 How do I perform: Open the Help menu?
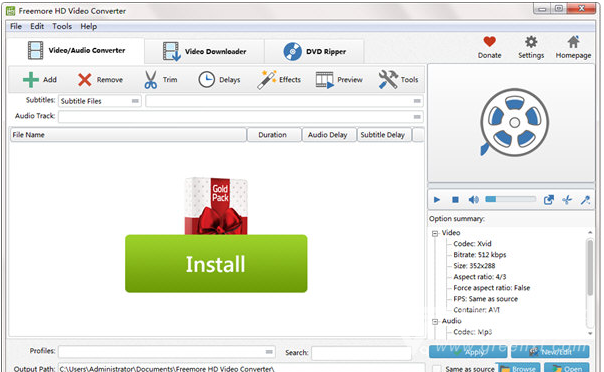pos(89,27)
